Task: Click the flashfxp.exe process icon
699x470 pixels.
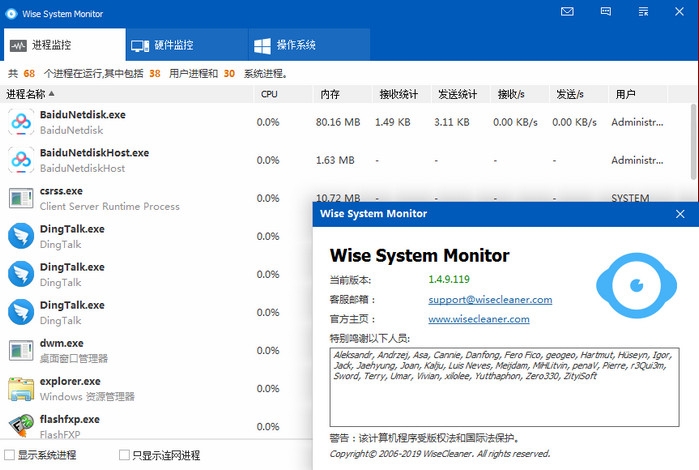Action: 21,426
